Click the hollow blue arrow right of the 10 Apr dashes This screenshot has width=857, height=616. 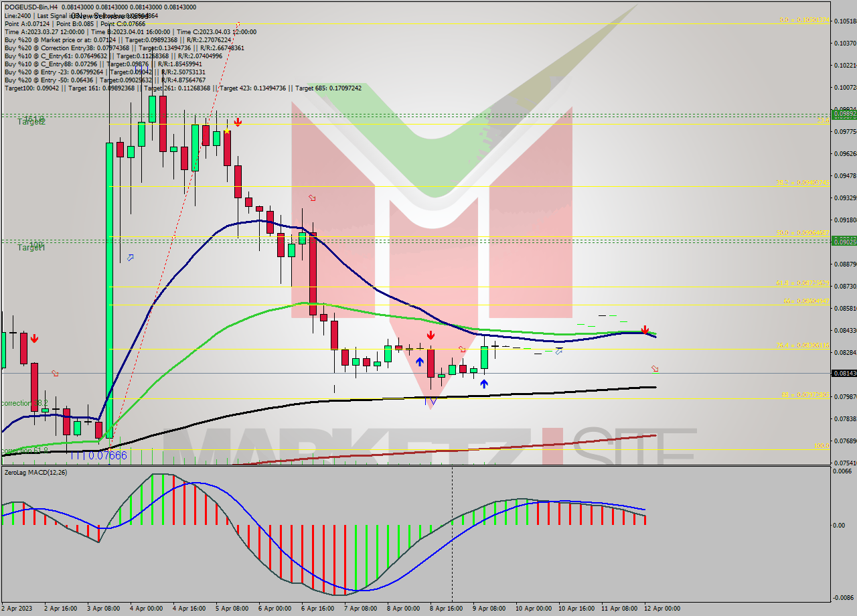click(x=559, y=350)
